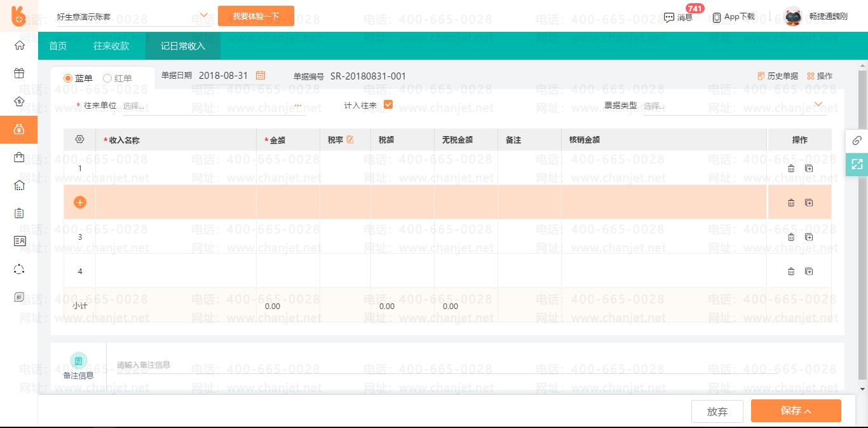This screenshot has height=428, width=868.
Task: Open the 新 sidebar icon
Action: 19,297
